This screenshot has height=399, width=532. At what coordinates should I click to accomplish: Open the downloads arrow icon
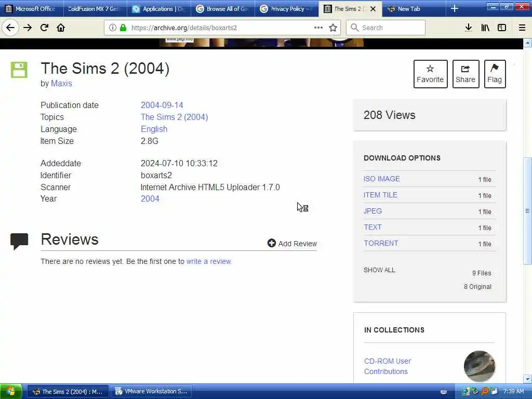469,28
